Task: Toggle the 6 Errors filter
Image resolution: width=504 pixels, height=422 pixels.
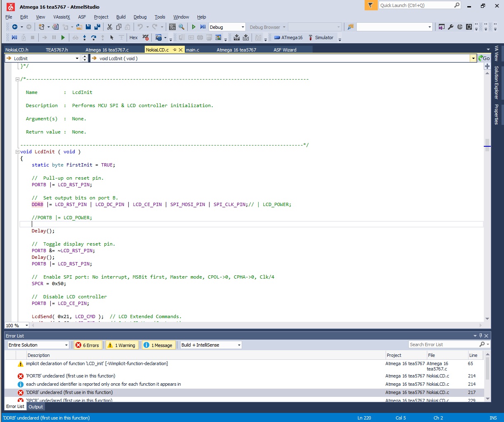Action: coord(87,345)
